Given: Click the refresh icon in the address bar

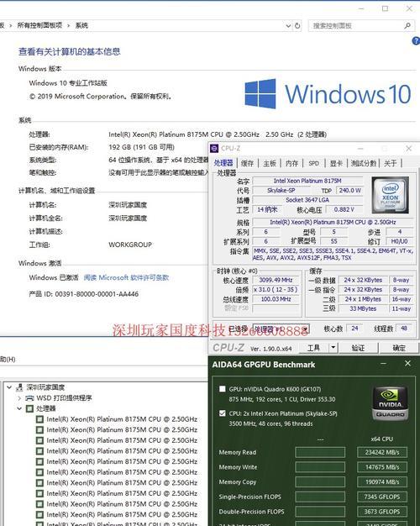Looking at the screenshot, I should [297, 25].
